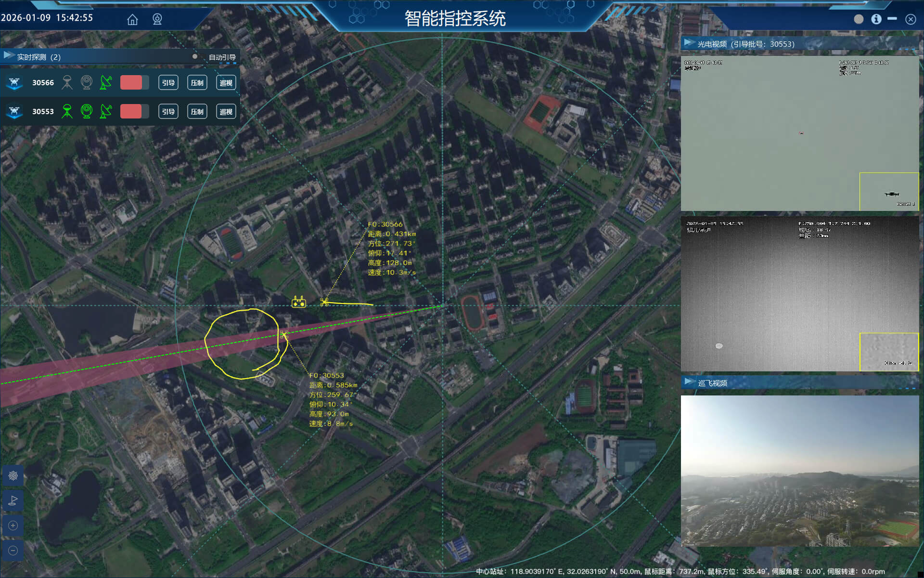This screenshot has height=578, width=924.
Task: Click the info icon at top right
Action: [x=876, y=19]
